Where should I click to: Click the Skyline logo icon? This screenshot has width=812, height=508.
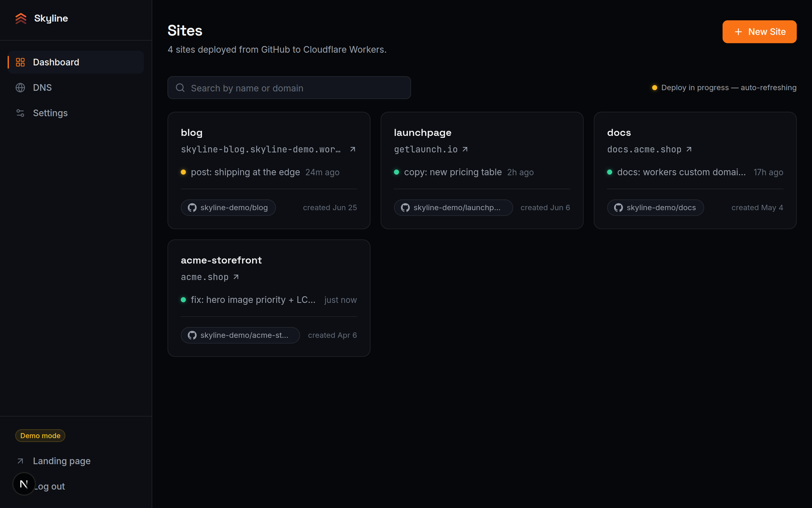(x=21, y=19)
